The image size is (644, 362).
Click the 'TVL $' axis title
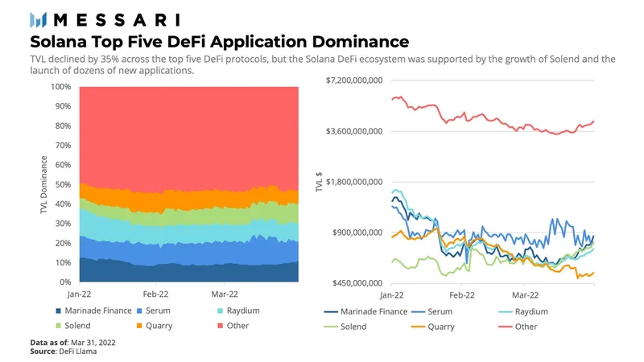[x=319, y=182]
